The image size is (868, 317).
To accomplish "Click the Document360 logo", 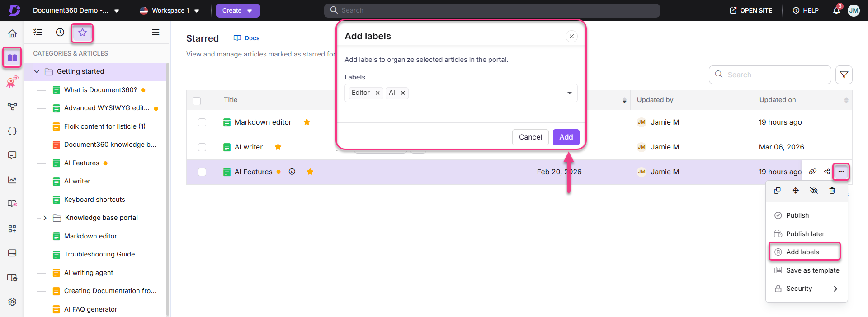I will click(14, 10).
